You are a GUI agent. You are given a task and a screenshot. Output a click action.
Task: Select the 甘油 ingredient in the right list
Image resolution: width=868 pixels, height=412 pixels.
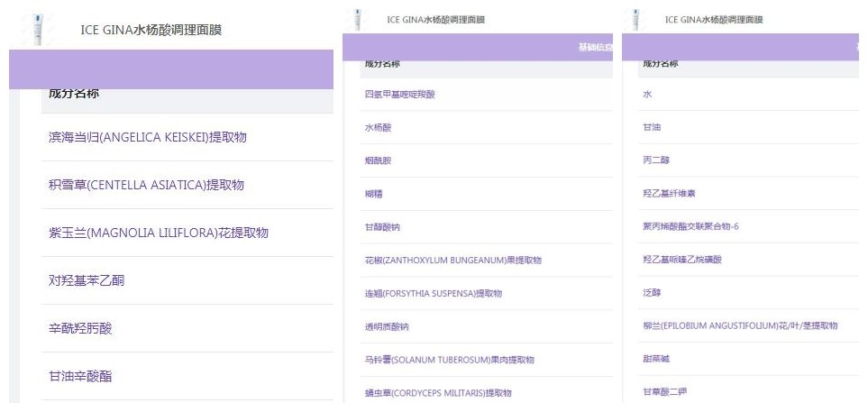[x=651, y=127]
